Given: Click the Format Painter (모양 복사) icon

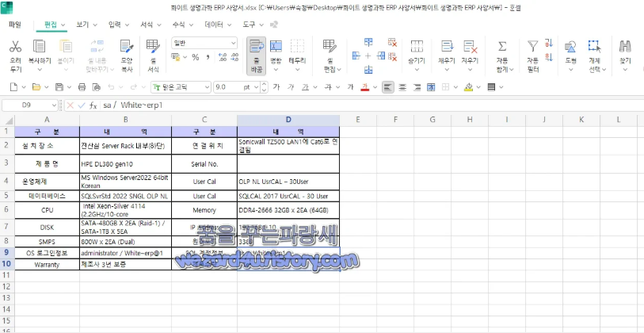Looking at the screenshot, I should pyautogui.click(x=127, y=47).
